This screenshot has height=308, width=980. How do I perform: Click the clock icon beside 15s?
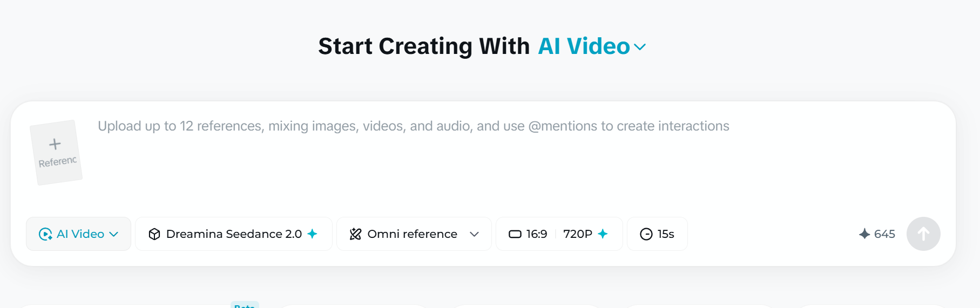click(x=646, y=234)
